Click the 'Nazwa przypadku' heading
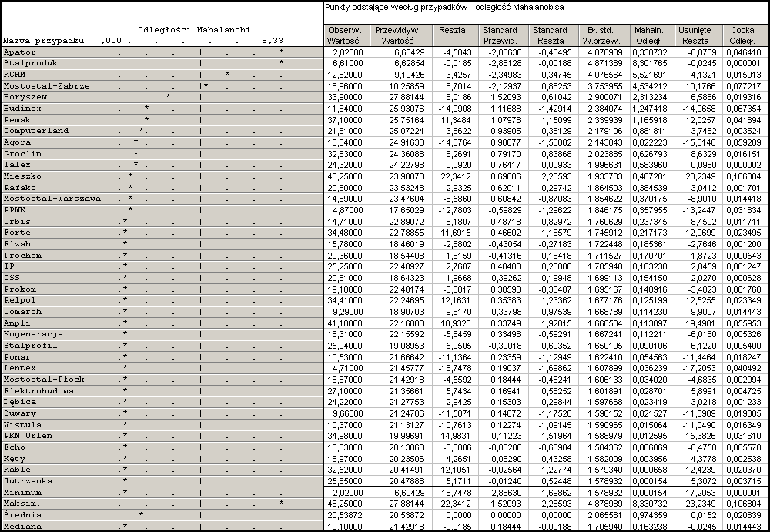Screen dimensions: 770x532 point(43,41)
